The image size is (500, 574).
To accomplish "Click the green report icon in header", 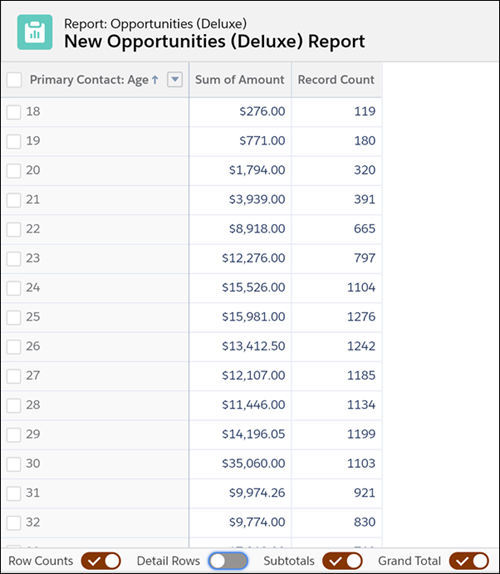I will 35,32.
